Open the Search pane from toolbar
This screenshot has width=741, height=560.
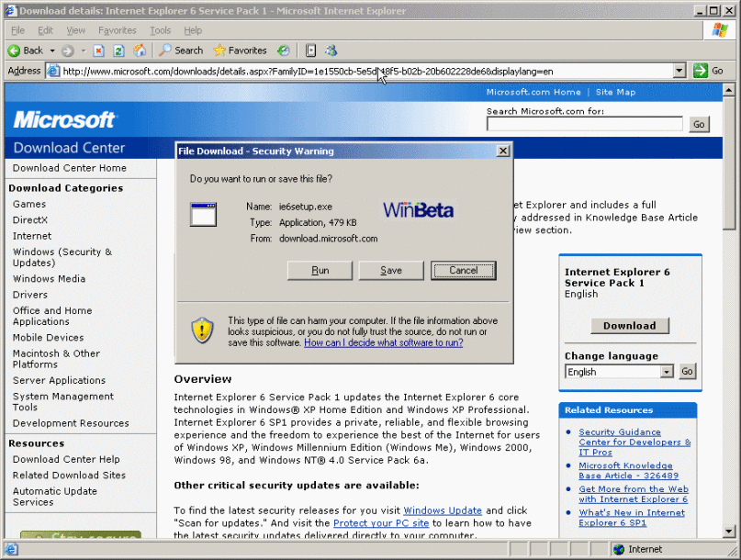pos(181,50)
